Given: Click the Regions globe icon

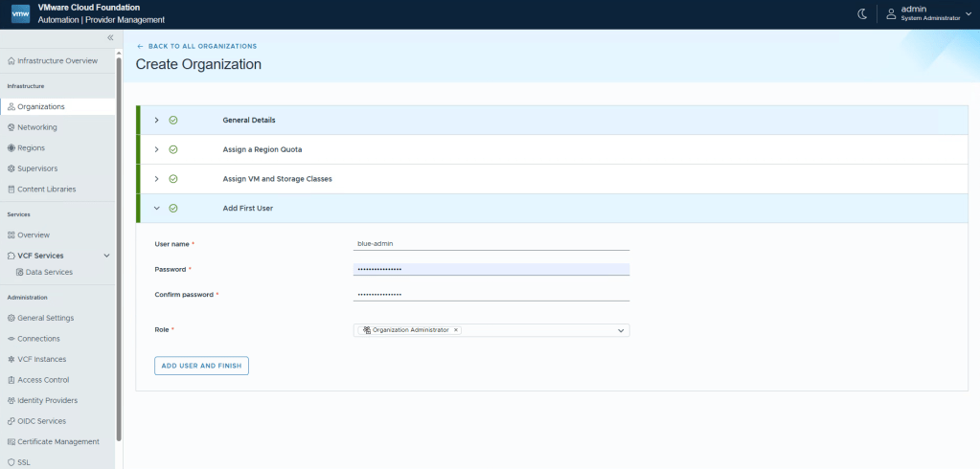Looking at the screenshot, I should tap(11, 147).
